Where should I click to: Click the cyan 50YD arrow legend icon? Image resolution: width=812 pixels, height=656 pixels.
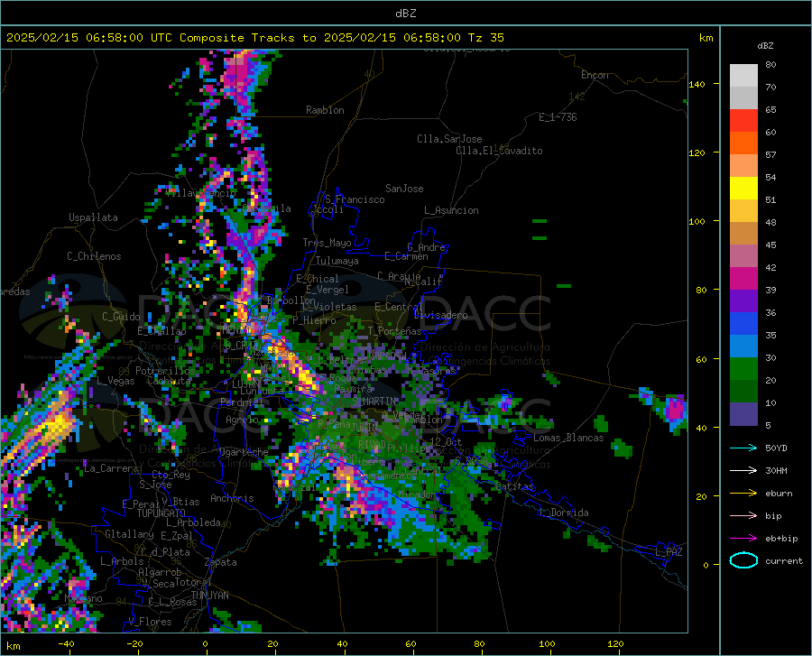coord(743,448)
